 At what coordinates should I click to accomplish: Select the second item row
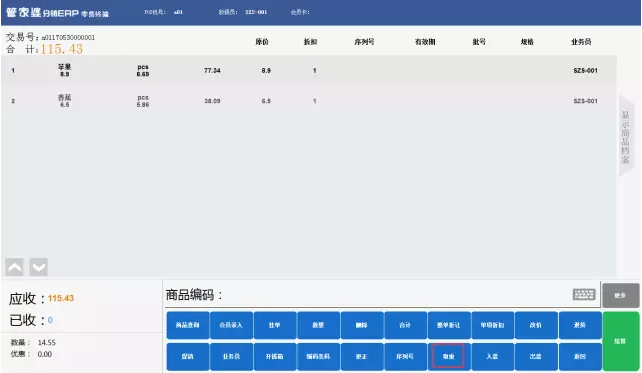309,101
